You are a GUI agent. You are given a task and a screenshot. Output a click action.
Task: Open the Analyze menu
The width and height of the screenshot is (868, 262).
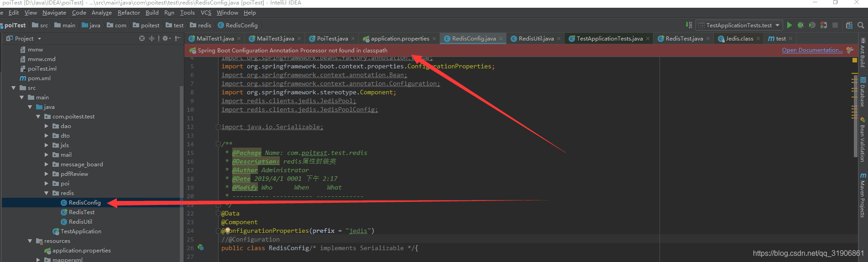[101, 13]
